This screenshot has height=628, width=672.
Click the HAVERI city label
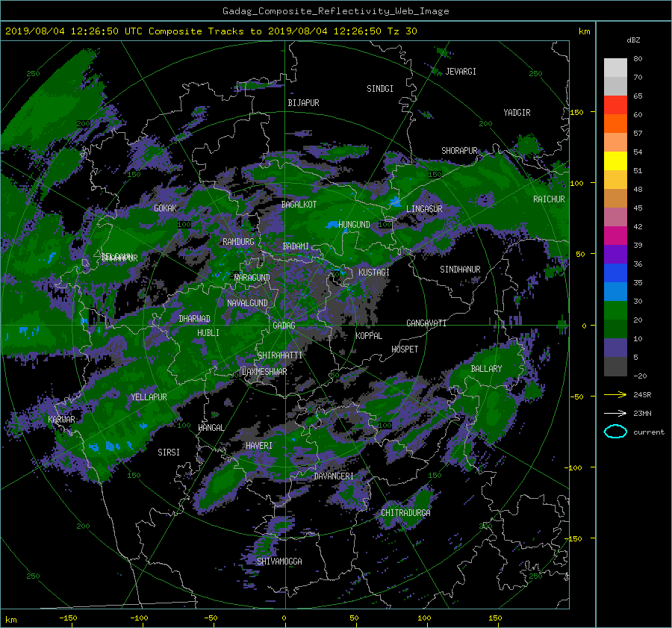(259, 447)
